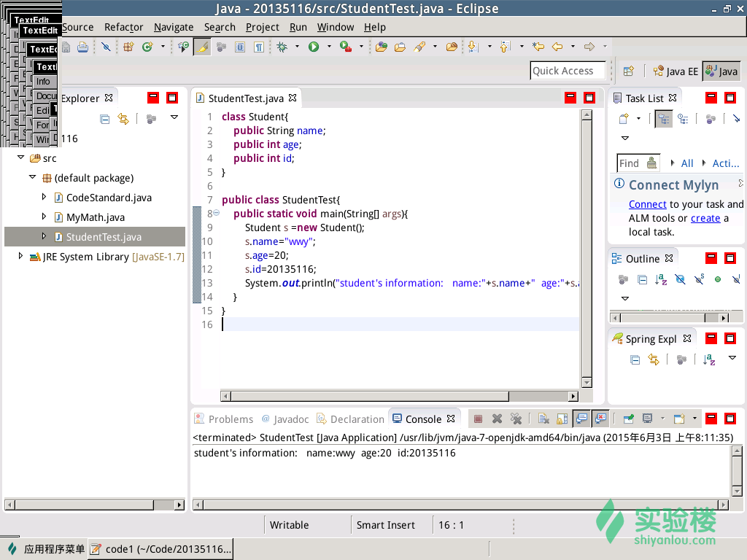Toggle Link with Editor in Package Explorer
This screenshot has height=560, width=747.
(x=123, y=119)
